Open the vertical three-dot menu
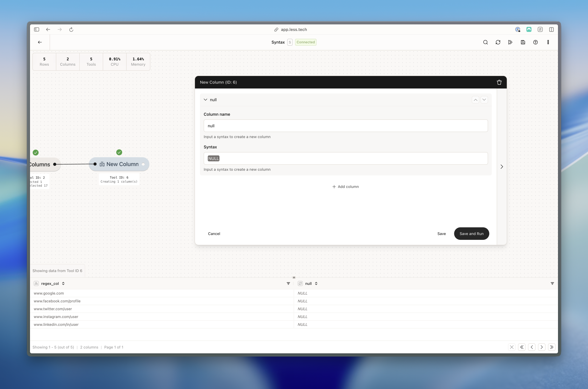This screenshot has width=588, height=389. point(548,42)
